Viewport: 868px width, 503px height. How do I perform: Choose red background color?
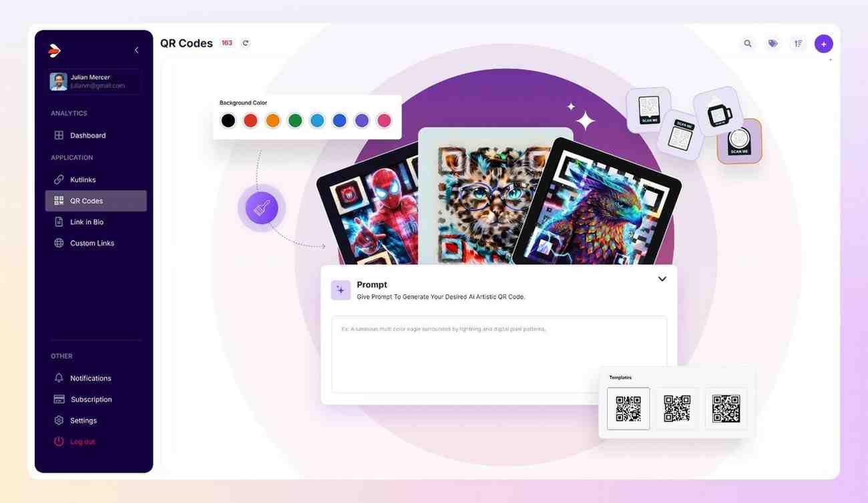click(250, 121)
